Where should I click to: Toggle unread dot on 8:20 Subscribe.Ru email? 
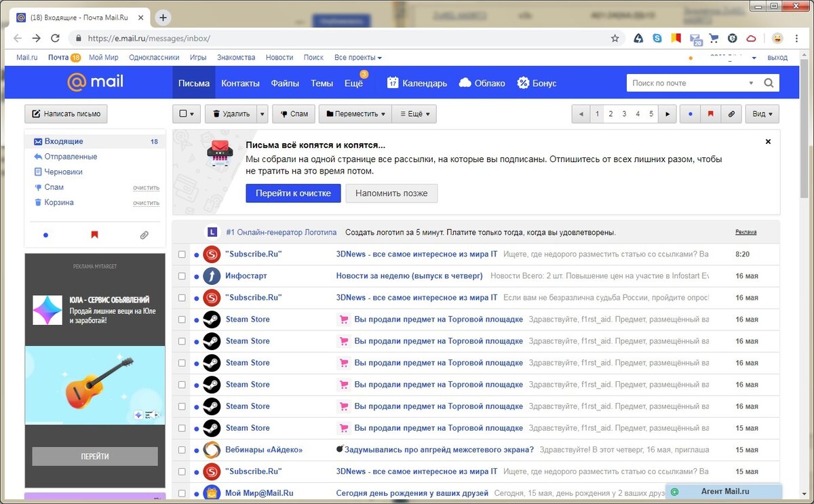click(196, 254)
